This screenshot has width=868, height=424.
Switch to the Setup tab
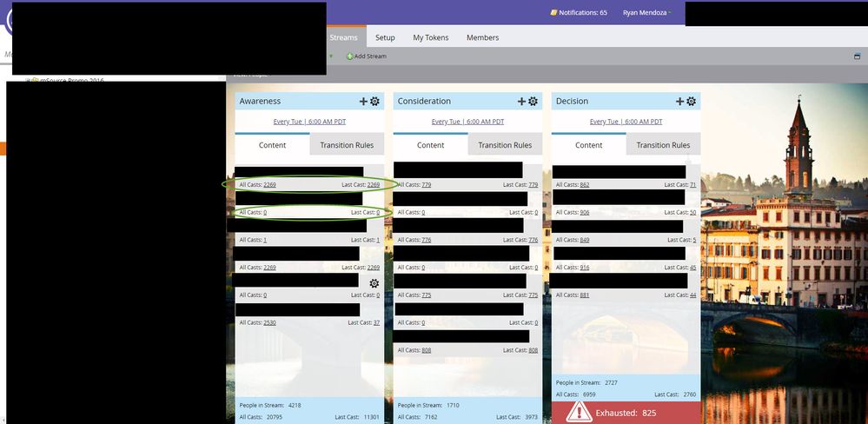tap(385, 37)
